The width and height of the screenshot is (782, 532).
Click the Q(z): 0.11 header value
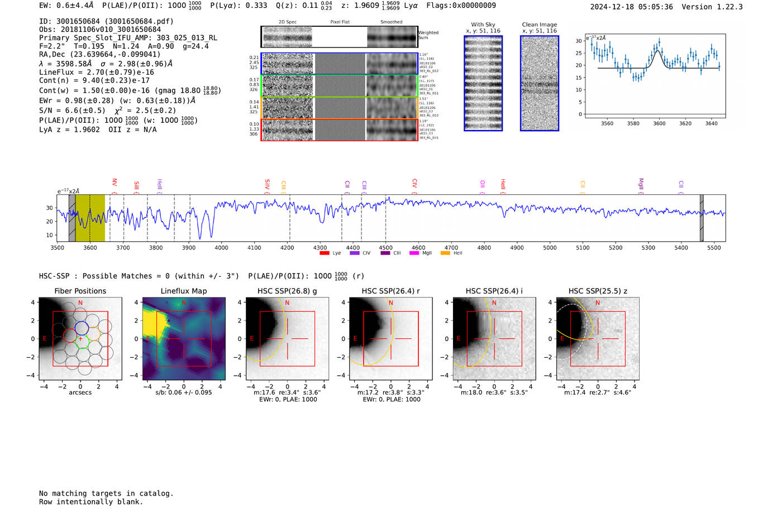pos(297,6)
